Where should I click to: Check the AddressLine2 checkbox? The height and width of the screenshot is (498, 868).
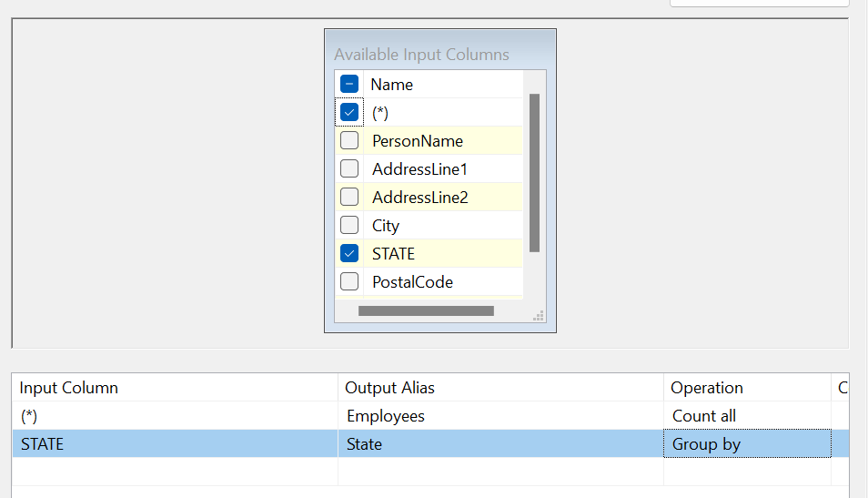[349, 197]
